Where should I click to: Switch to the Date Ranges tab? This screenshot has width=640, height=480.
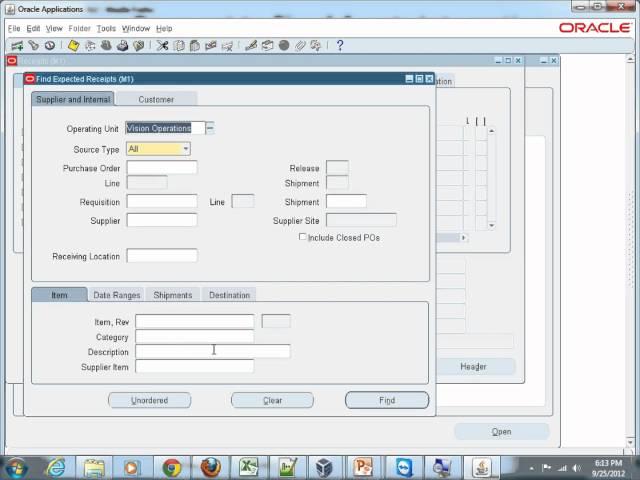pyautogui.click(x=117, y=295)
